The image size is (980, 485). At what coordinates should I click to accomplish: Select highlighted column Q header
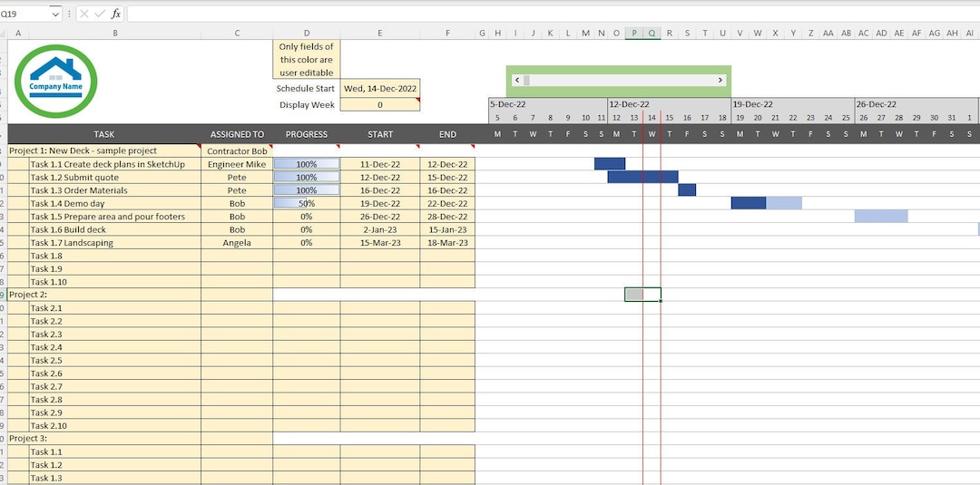click(x=652, y=34)
